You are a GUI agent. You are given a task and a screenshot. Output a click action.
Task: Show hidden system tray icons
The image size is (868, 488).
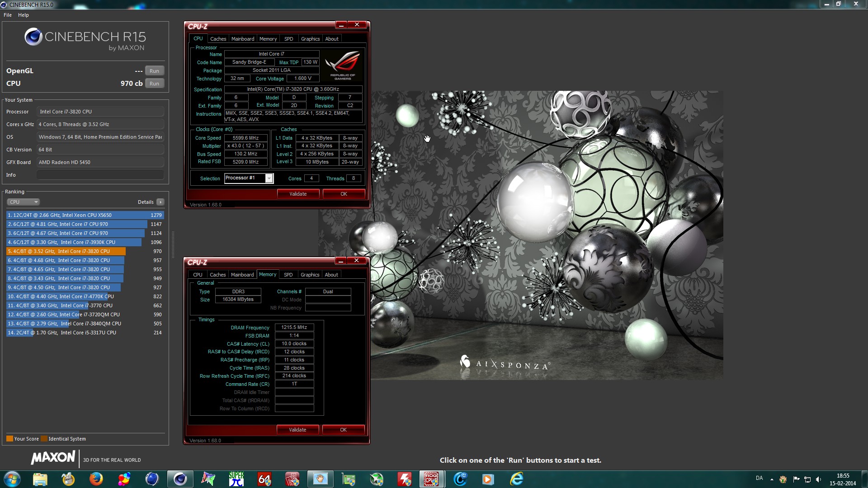772,479
